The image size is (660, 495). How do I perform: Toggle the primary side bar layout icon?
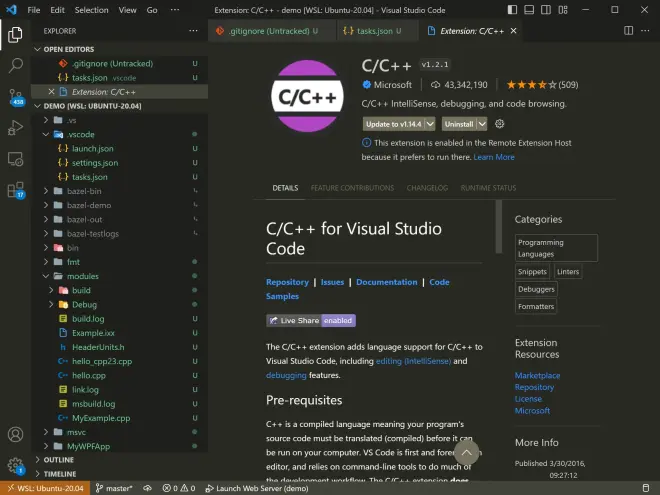pos(512,10)
